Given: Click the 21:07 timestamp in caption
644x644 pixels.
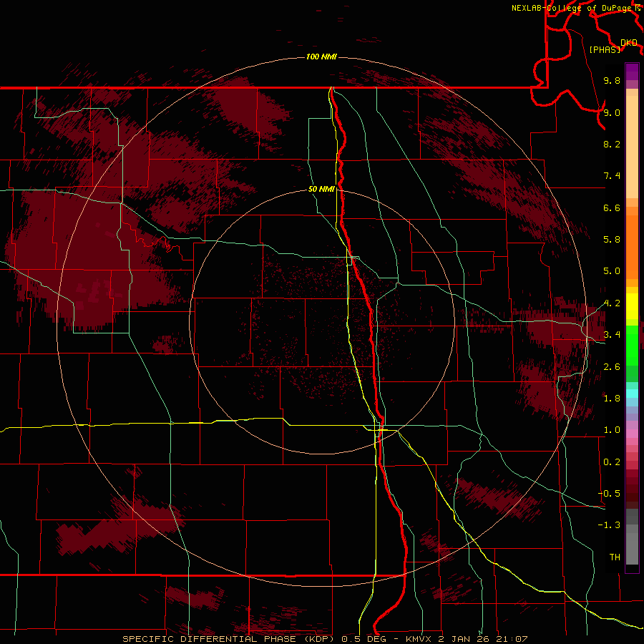Looking at the screenshot, I should [512, 639].
